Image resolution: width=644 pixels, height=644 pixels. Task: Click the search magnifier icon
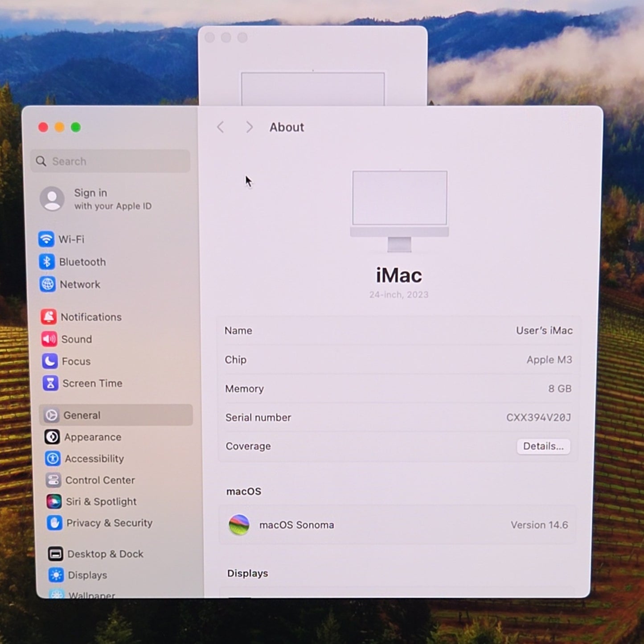click(41, 161)
